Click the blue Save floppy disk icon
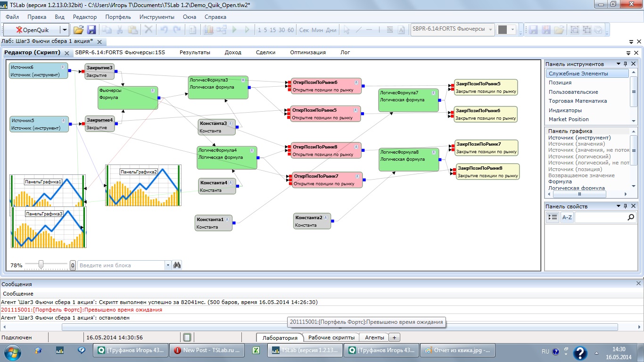644x362 pixels. 91,30
